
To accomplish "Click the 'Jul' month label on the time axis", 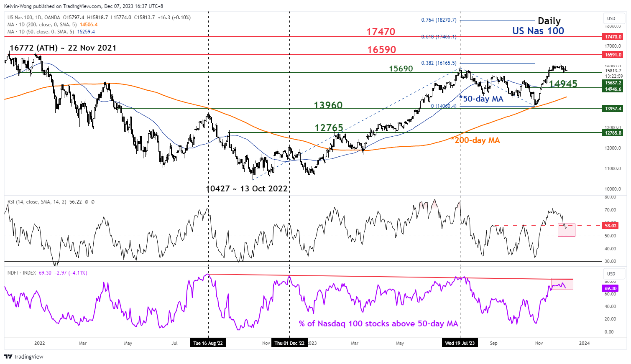I will (x=174, y=343).
